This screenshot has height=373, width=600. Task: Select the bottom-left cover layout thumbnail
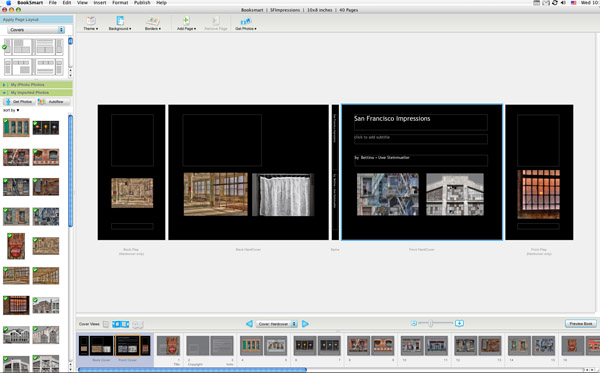[17, 67]
